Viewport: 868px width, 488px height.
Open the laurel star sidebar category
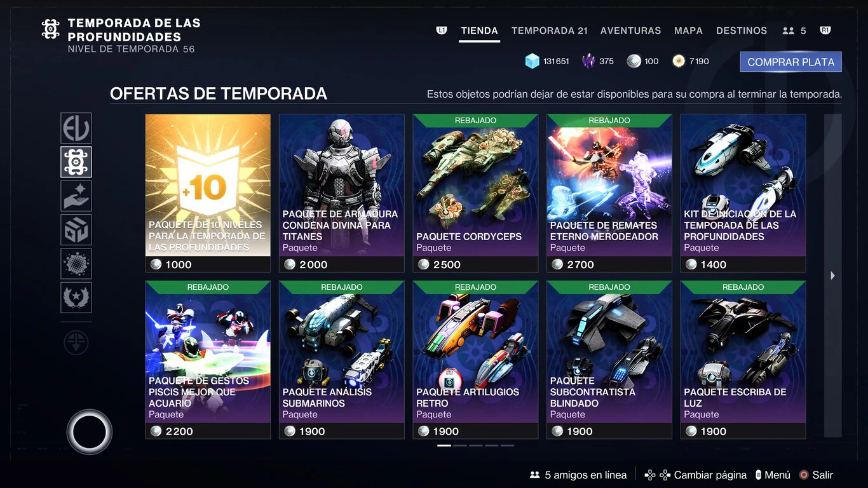(x=76, y=297)
